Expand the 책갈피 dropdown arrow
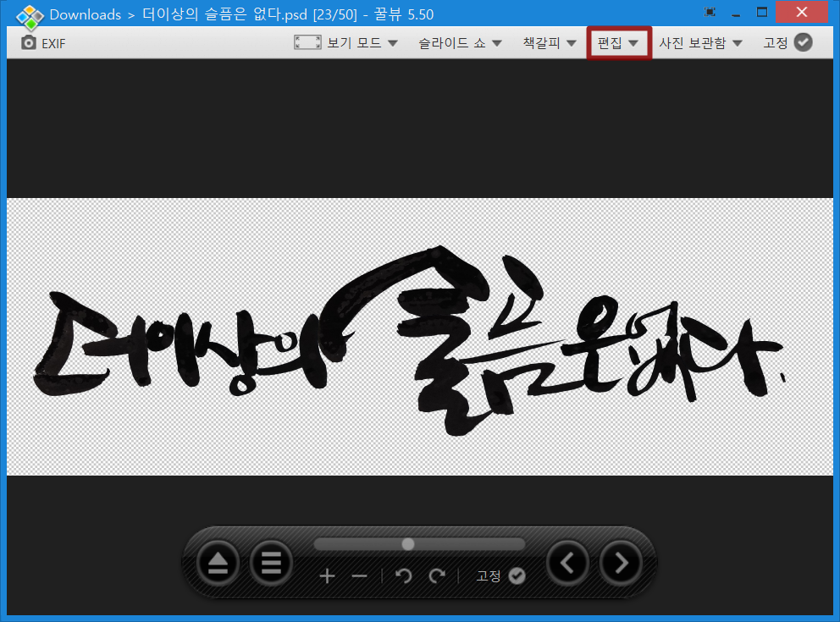The width and height of the screenshot is (840, 622). click(x=572, y=43)
